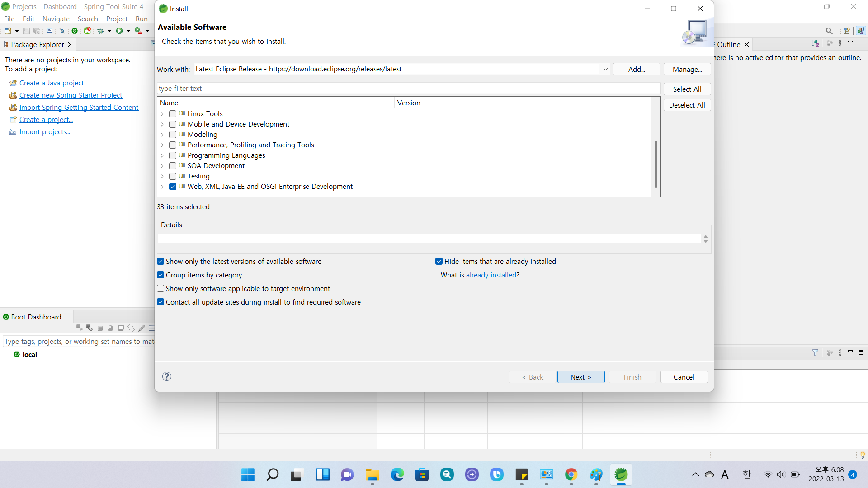The width and height of the screenshot is (868, 488).
Task: Click the Next button
Action: tap(580, 377)
